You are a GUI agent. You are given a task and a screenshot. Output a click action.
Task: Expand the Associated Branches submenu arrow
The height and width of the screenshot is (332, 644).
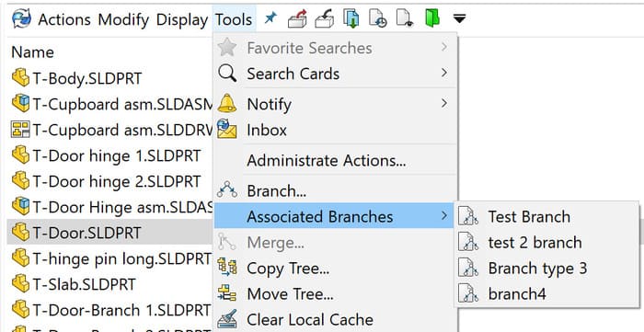444,215
